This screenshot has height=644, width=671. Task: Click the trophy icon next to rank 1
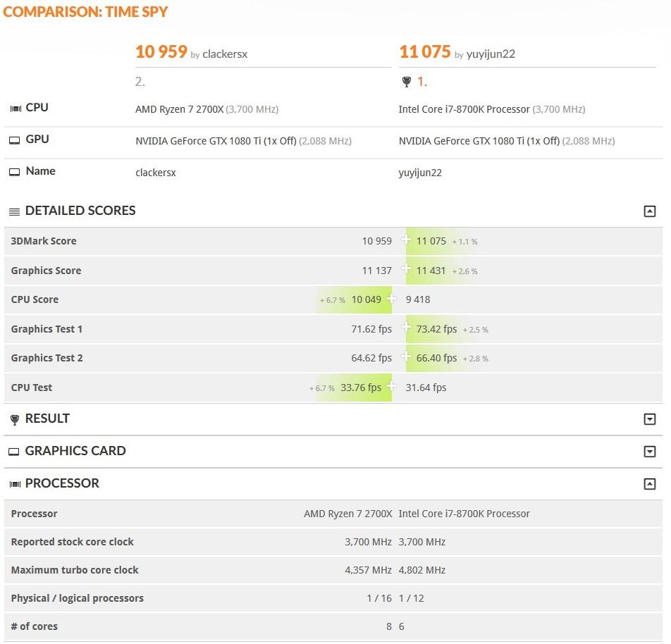(406, 82)
